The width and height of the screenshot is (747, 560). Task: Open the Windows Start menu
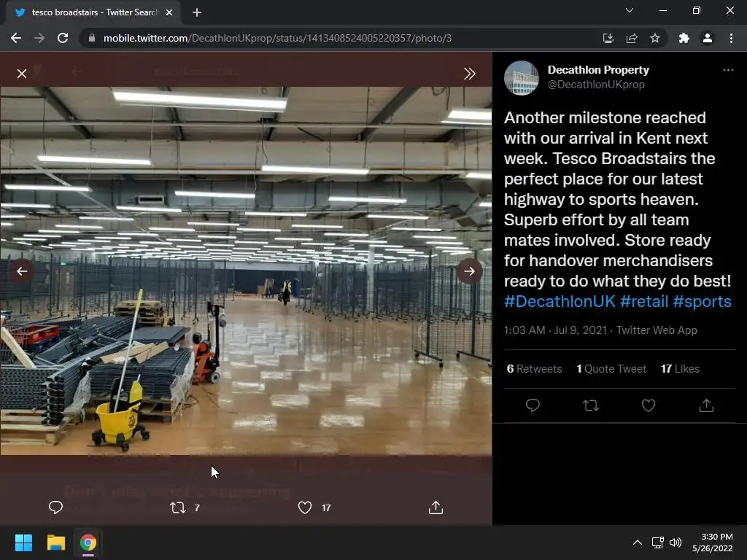point(23,542)
